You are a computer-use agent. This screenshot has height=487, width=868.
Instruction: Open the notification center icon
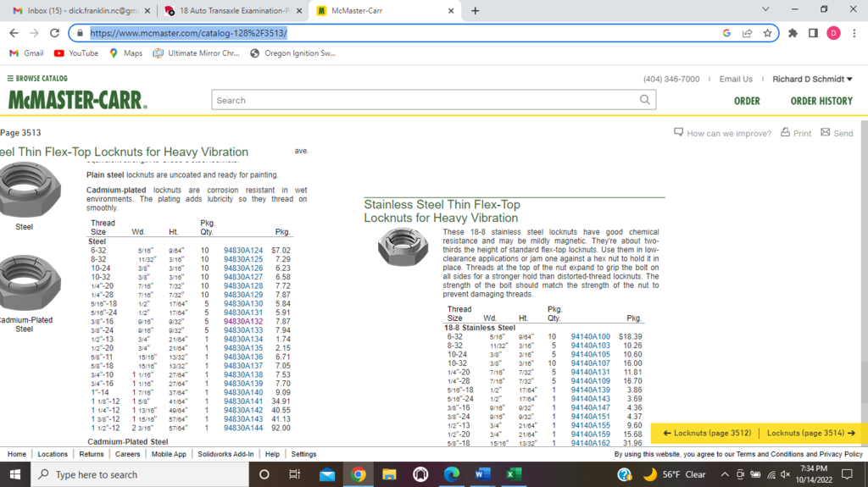(847, 474)
